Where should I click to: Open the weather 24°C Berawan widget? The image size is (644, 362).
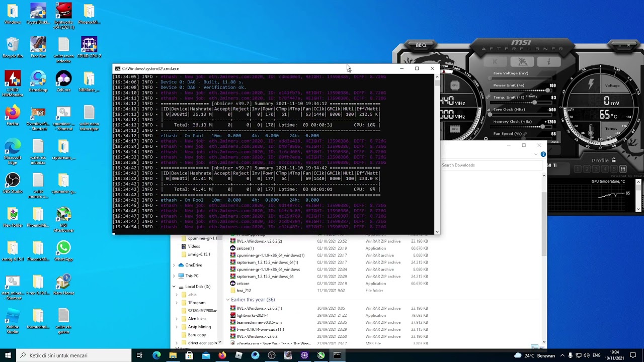534,355
